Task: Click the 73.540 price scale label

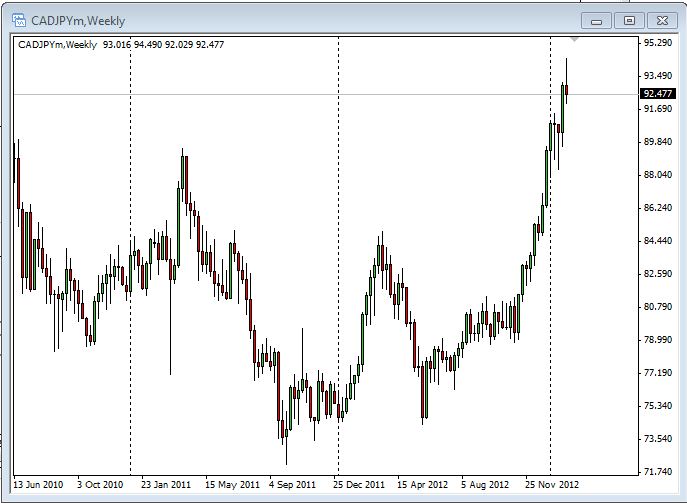Action: click(658, 439)
